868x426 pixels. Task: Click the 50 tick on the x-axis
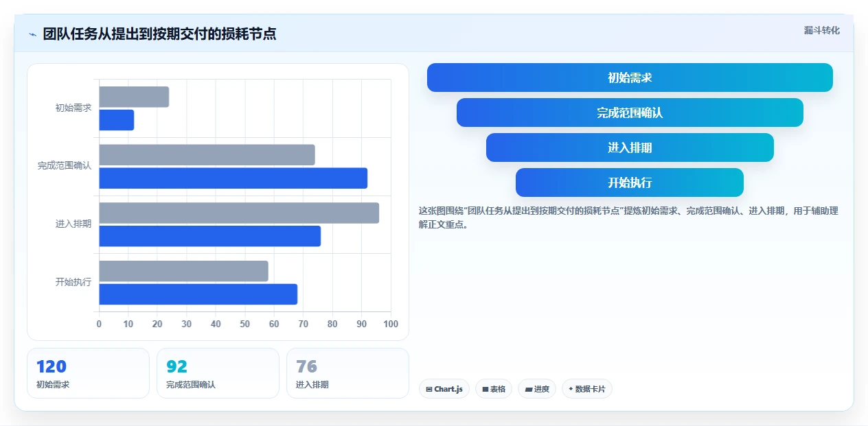click(245, 324)
